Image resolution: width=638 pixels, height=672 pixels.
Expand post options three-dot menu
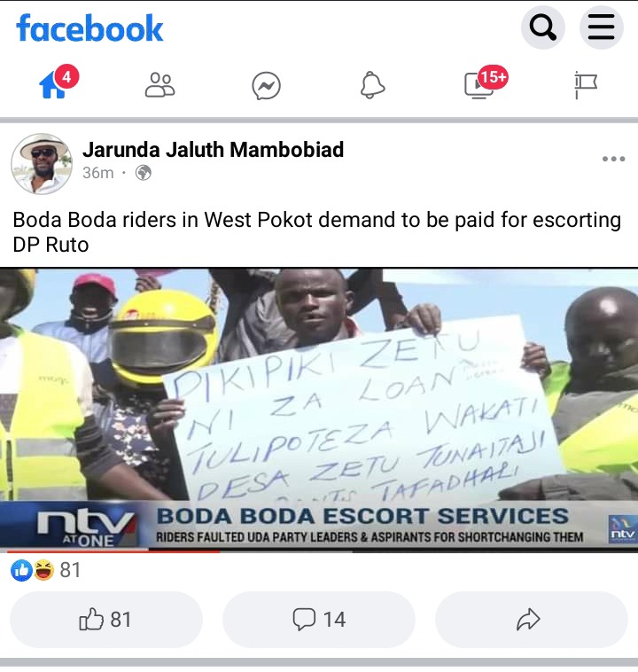click(x=613, y=159)
